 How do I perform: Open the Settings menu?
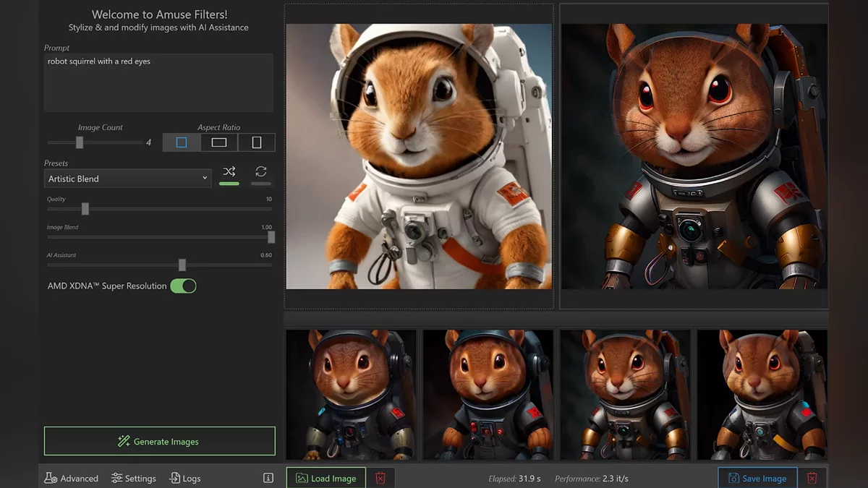pos(134,478)
